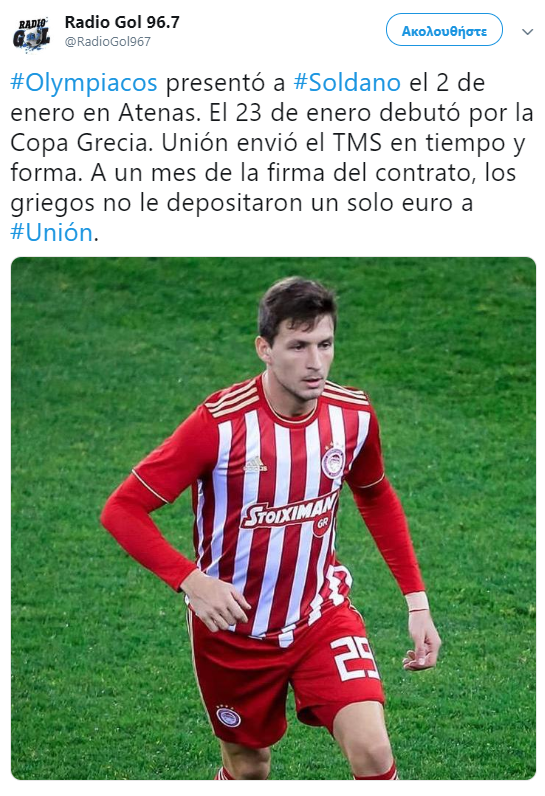Open the #Olympiacos hashtag

(x=84, y=83)
